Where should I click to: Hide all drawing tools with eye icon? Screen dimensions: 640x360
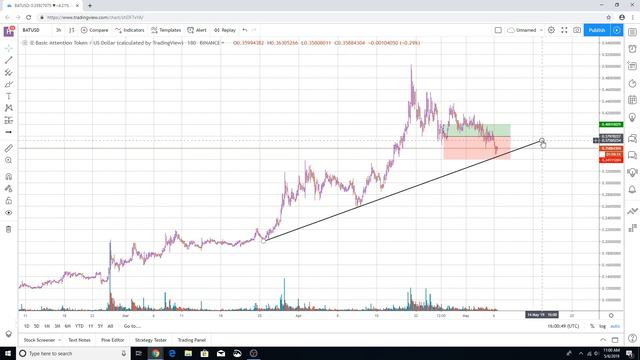[9, 213]
